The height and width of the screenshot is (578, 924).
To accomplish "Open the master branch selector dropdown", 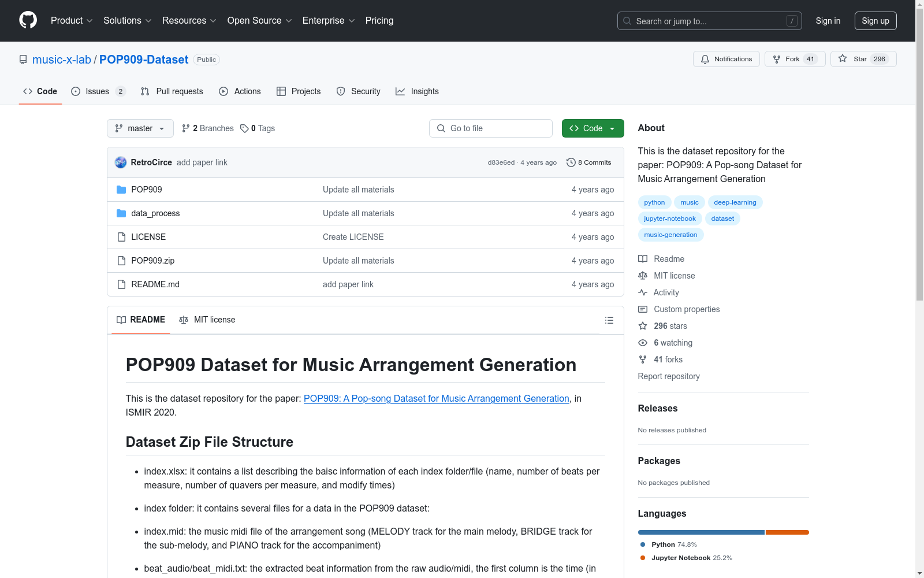I will [x=140, y=128].
